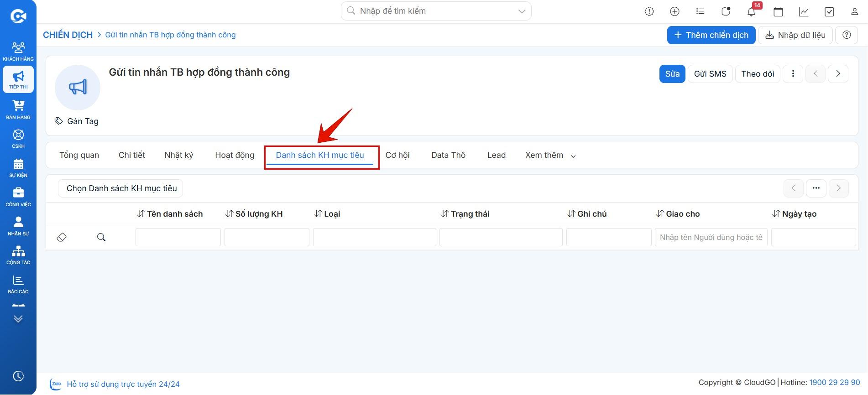
Task: Open Tiếp thị module in sidebar
Action: point(18,80)
